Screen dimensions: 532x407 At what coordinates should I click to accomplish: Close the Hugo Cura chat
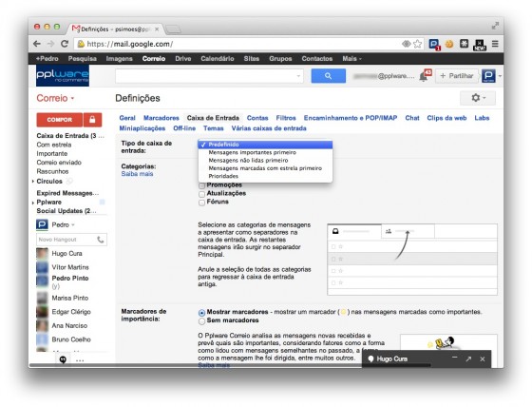(x=483, y=359)
